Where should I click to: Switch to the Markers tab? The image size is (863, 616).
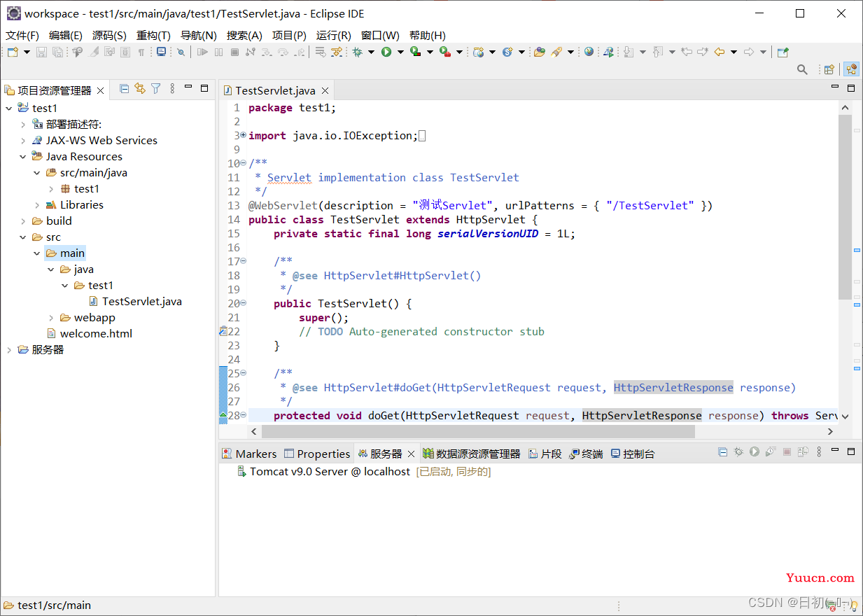(x=249, y=454)
